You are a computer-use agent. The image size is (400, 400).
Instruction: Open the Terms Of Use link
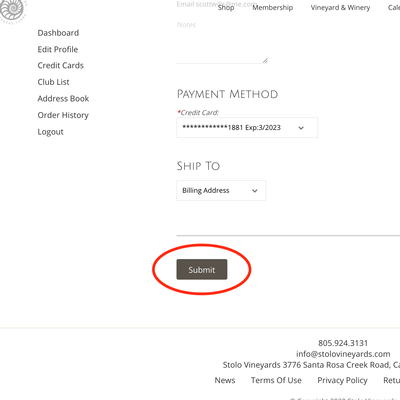click(276, 380)
